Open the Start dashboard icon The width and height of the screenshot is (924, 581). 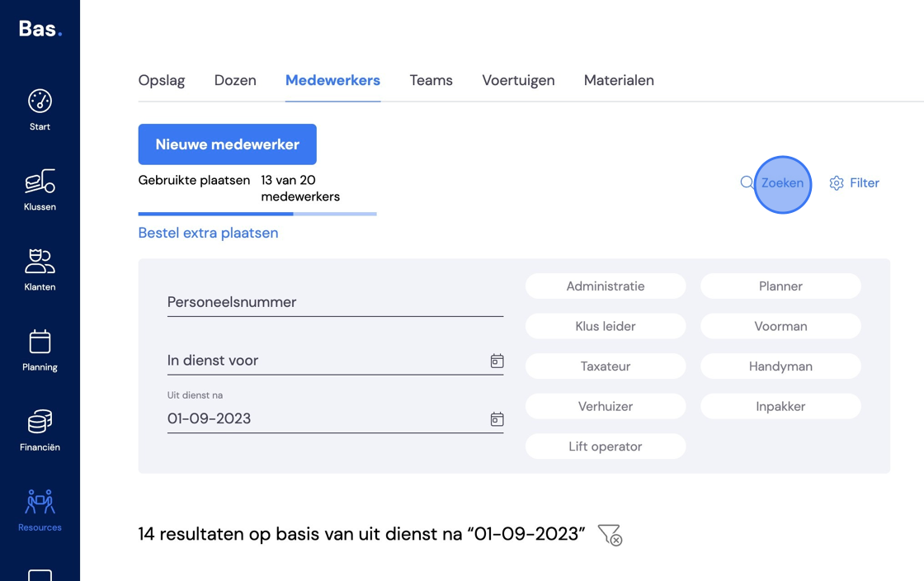coord(40,102)
